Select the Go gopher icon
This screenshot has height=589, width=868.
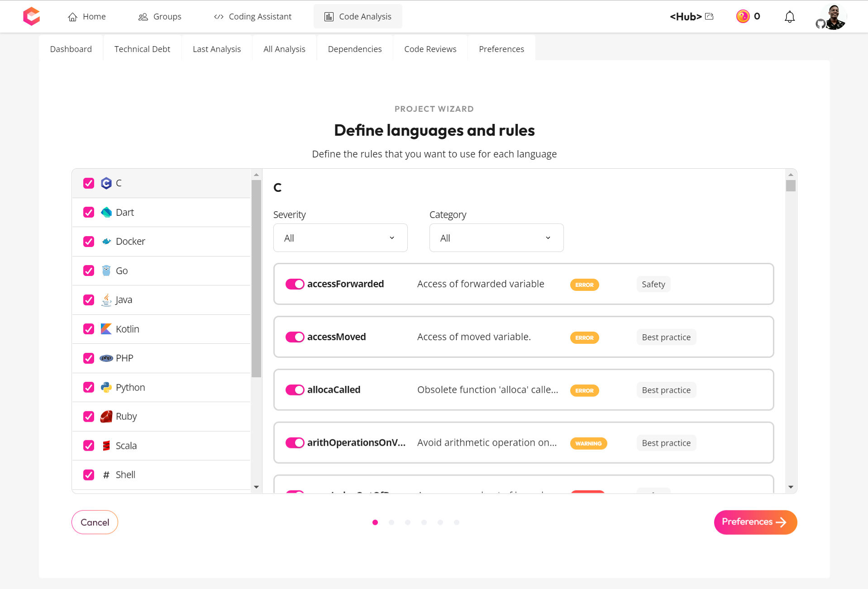(x=106, y=271)
